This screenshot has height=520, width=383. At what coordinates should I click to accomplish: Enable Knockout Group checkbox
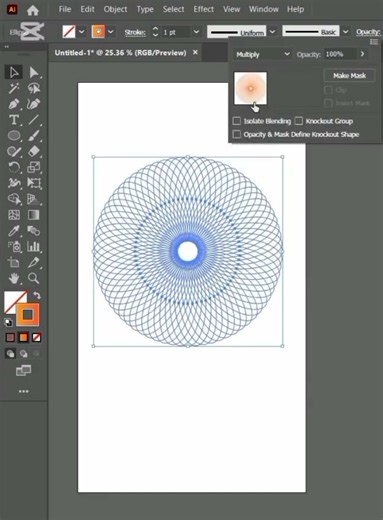(299, 121)
